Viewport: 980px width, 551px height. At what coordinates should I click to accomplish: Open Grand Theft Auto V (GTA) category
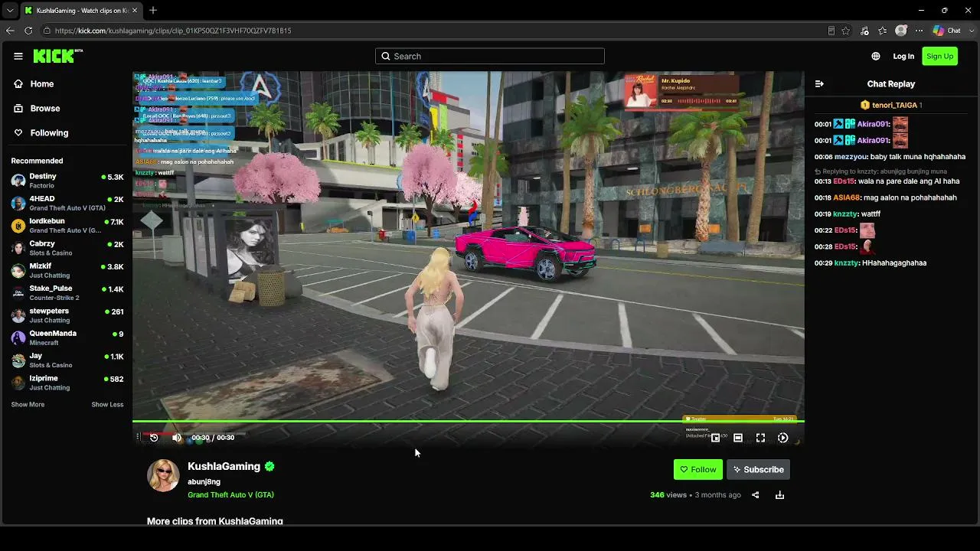(230, 495)
